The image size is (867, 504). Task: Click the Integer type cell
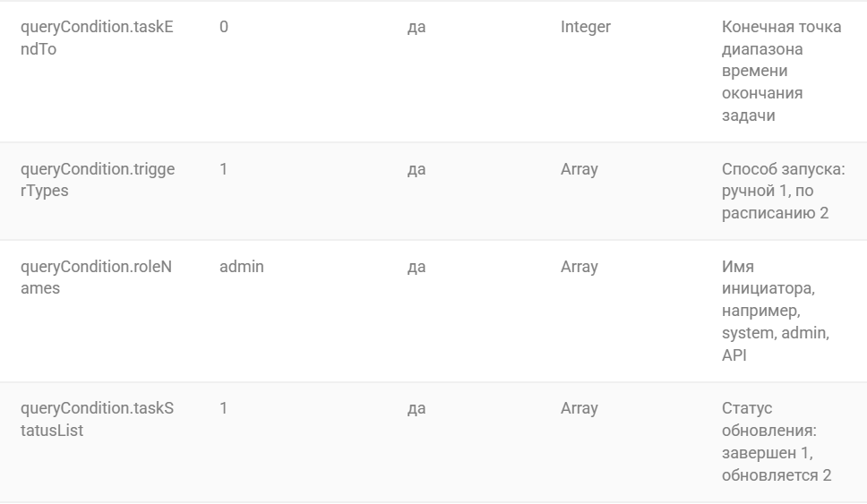point(586,27)
